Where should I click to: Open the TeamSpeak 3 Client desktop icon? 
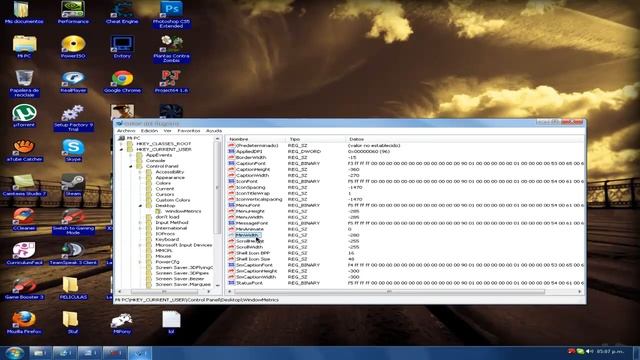73,253
